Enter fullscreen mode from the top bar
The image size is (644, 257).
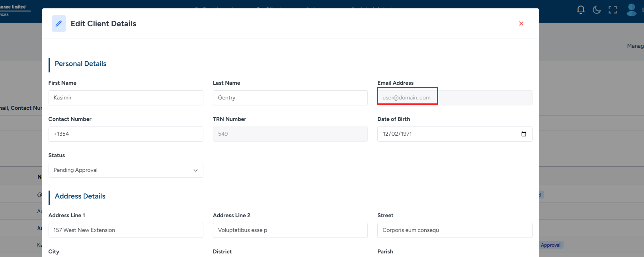pos(613,10)
